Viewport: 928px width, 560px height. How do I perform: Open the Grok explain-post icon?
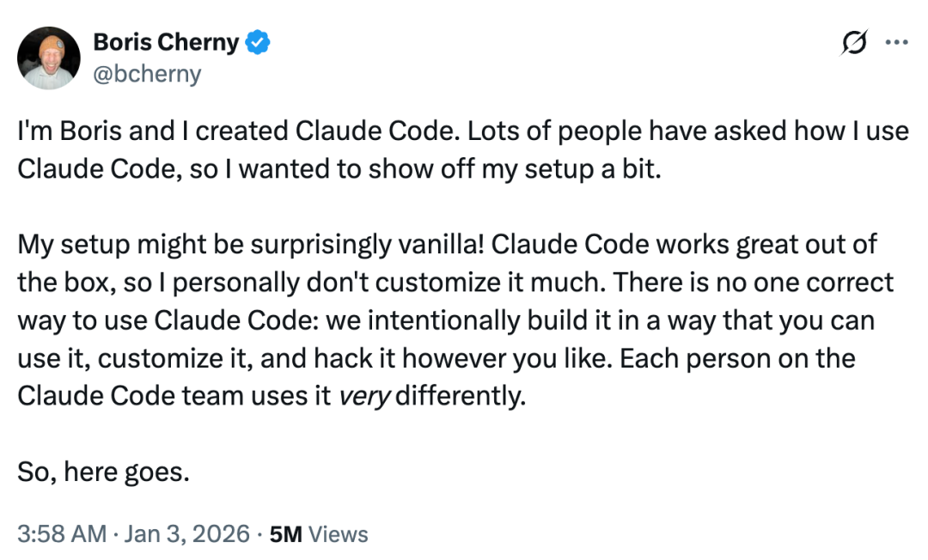click(854, 42)
